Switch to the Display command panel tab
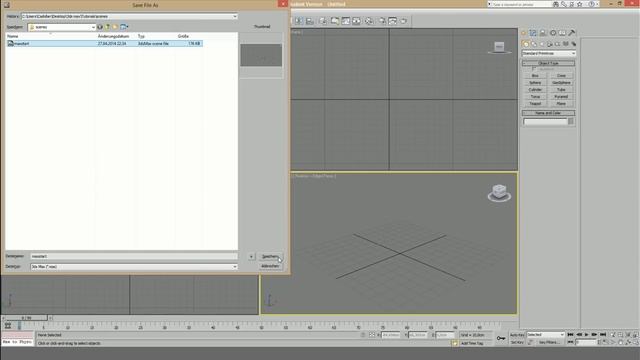 pos(562,33)
